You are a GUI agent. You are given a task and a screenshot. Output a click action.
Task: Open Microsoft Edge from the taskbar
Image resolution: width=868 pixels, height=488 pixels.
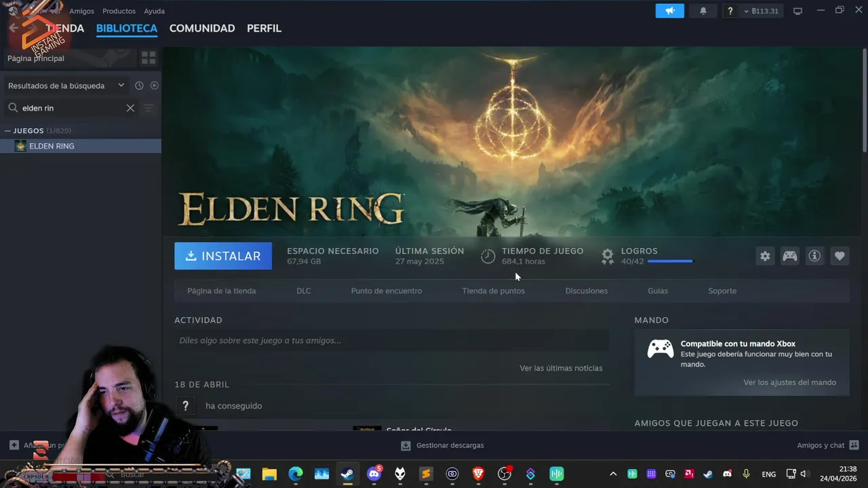[296, 474]
